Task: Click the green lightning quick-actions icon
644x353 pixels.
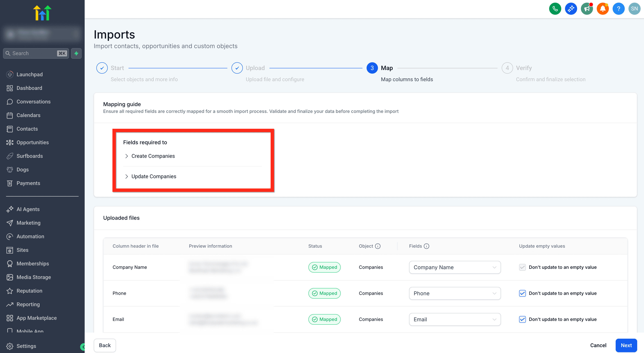Action: 76,53
